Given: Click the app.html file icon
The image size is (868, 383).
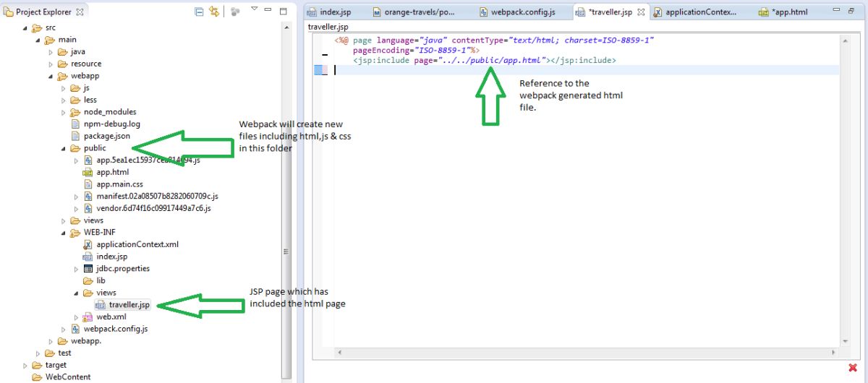Looking at the screenshot, I should [88, 172].
